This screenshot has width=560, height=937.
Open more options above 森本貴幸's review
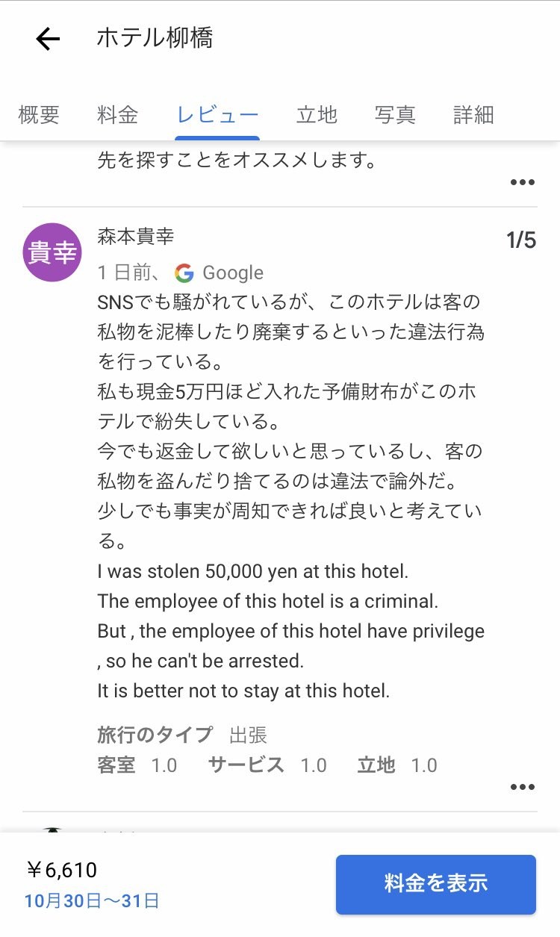(522, 182)
